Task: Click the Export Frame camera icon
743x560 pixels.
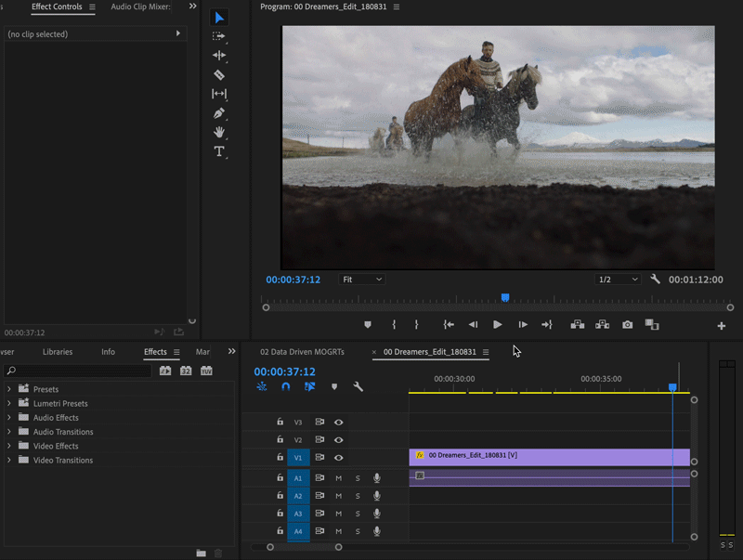Action: [x=628, y=325]
